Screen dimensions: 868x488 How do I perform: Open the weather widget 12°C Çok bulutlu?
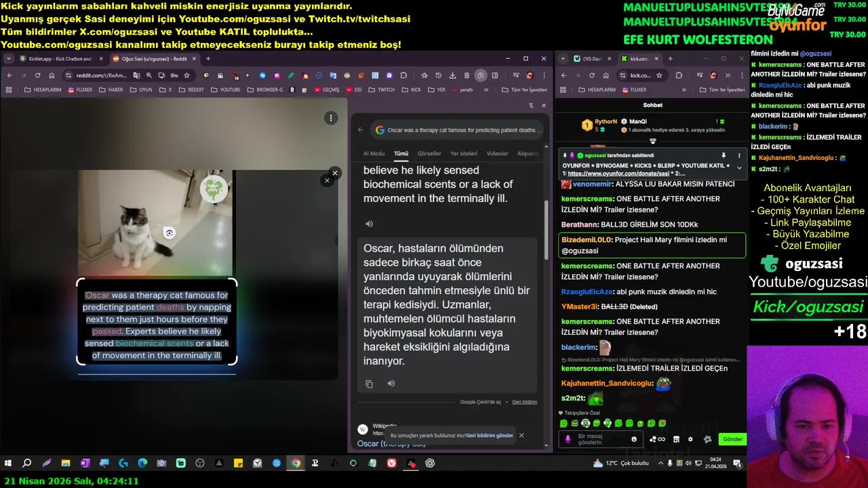point(620,463)
